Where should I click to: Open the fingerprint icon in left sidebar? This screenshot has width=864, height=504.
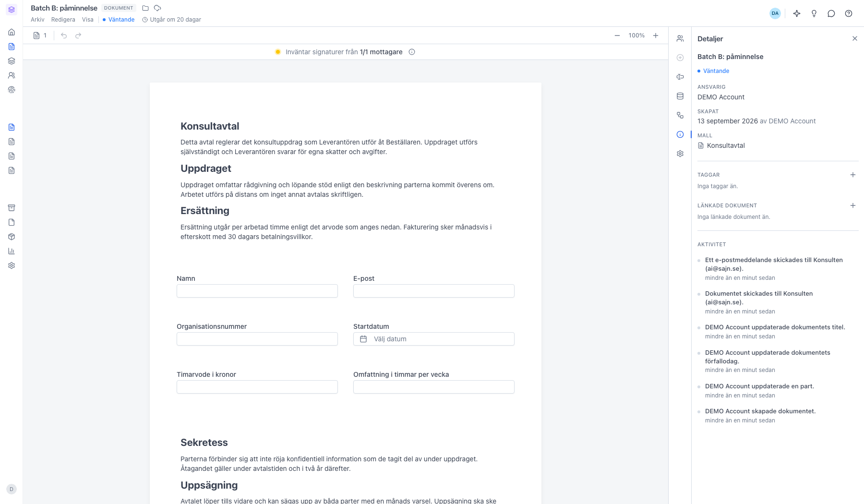point(12,90)
